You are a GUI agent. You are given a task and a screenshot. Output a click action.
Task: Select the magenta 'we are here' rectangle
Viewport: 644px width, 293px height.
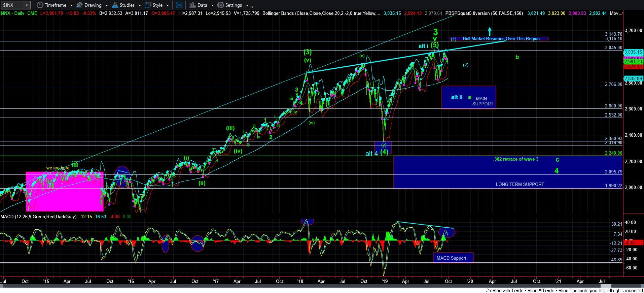(64, 191)
